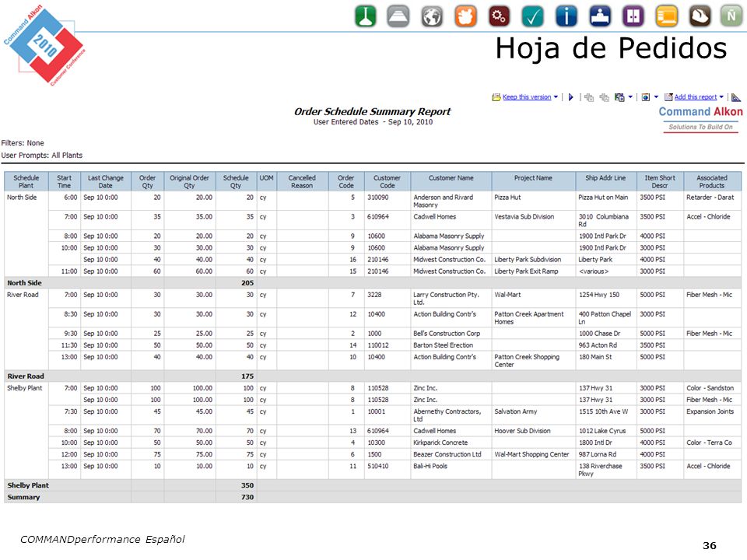The image size is (747, 560).
Task: Click the Add this report link
Action: click(696, 97)
